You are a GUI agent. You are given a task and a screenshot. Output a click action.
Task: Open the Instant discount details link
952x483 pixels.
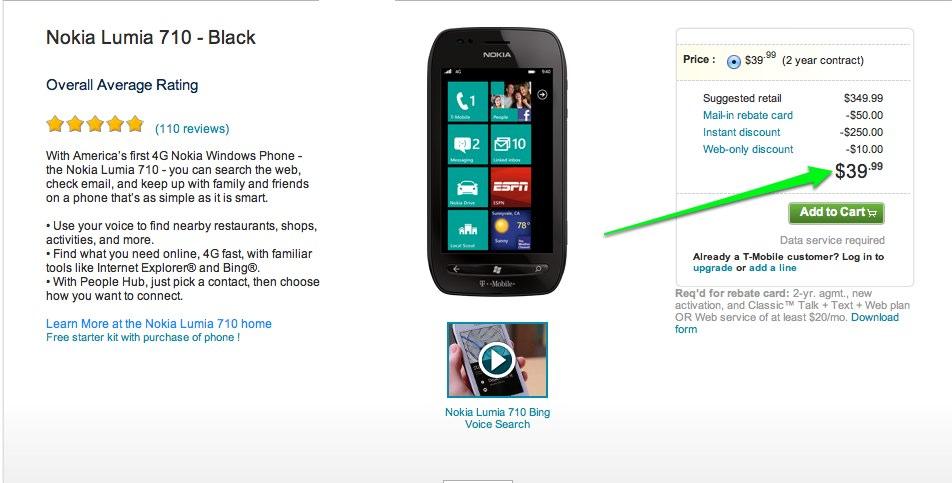tap(741, 132)
